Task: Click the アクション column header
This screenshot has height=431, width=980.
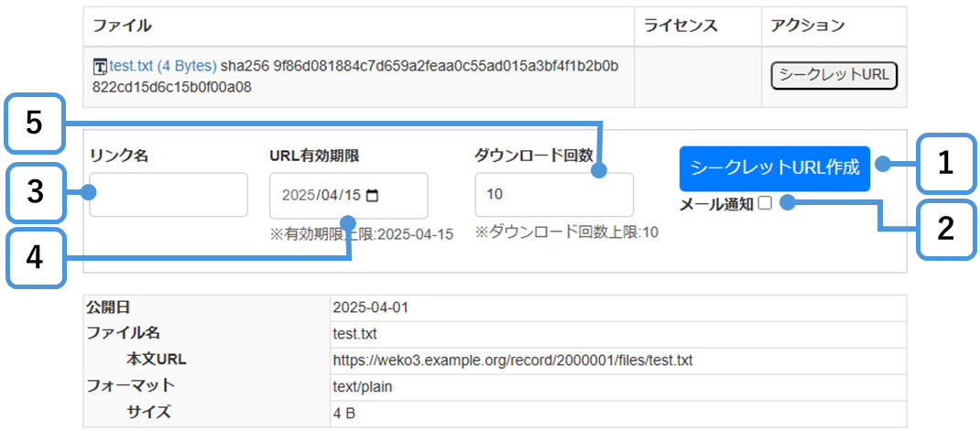Action: coord(808,26)
